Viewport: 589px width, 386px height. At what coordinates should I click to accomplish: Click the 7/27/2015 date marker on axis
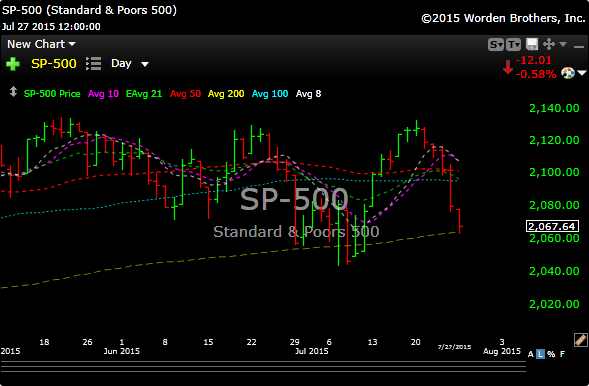tap(454, 347)
